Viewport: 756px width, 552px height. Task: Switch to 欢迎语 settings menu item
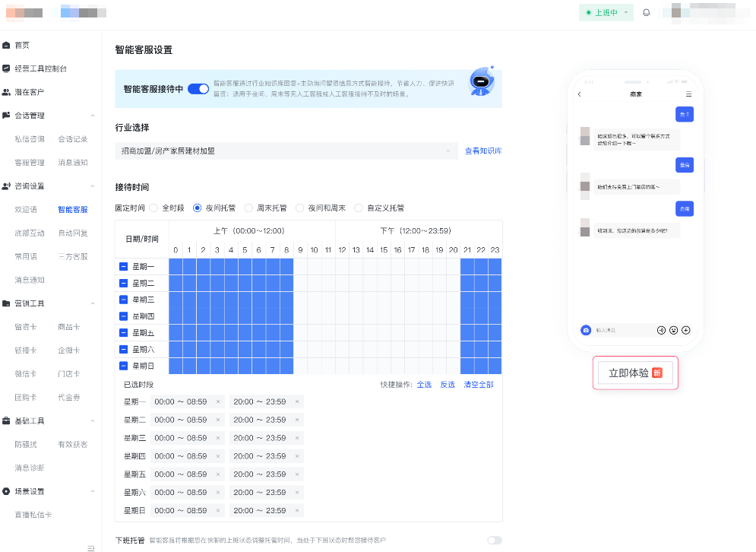click(x=25, y=209)
